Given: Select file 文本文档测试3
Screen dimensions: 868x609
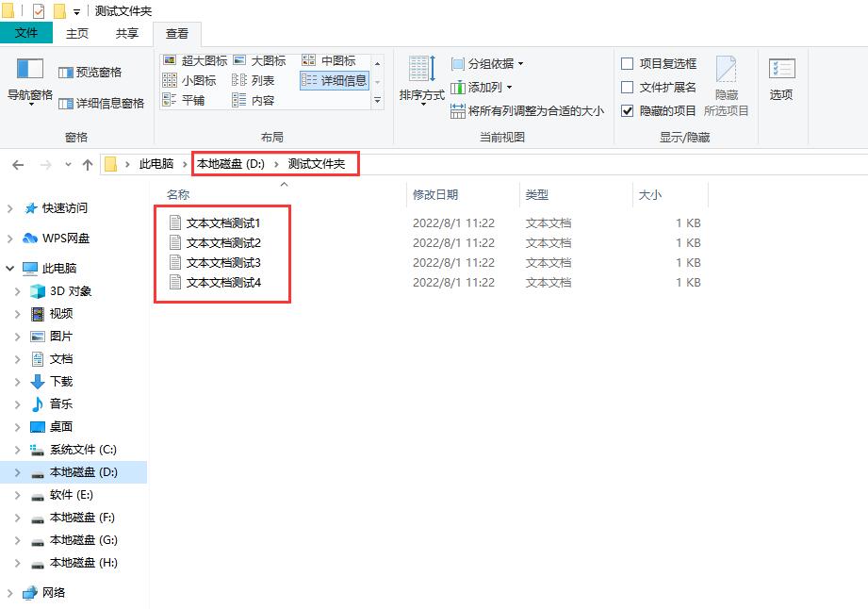Looking at the screenshot, I should 223,263.
